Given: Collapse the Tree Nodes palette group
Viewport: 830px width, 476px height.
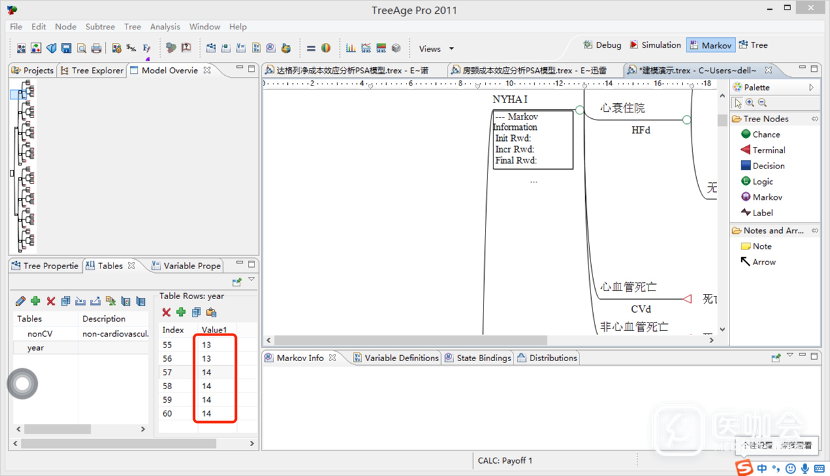Looking at the screenshot, I should (x=766, y=119).
